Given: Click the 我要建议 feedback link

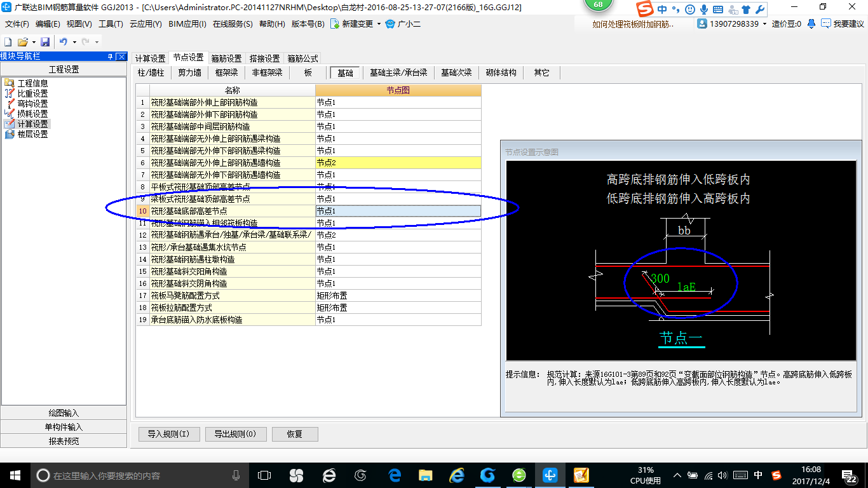Looking at the screenshot, I should pyautogui.click(x=842, y=24).
